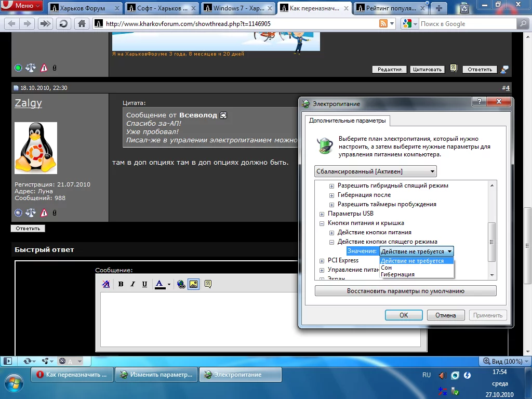The height and width of the screenshot is (399, 532).
Task: Expand the Гибернация после node
Action: coord(331,195)
